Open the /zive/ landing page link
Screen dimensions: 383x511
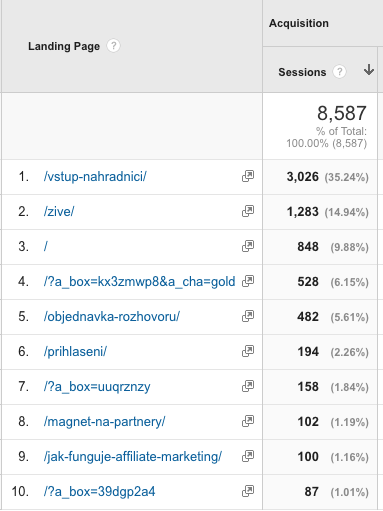(59, 211)
